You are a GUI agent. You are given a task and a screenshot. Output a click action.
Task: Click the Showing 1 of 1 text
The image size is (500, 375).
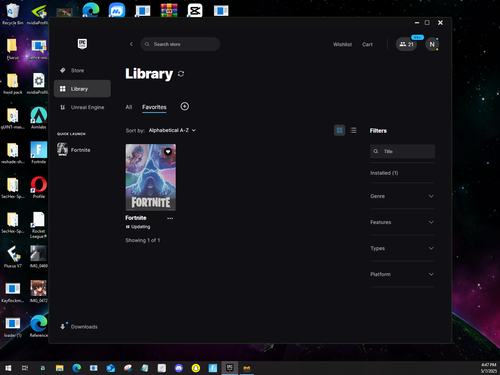tap(143, 240)
